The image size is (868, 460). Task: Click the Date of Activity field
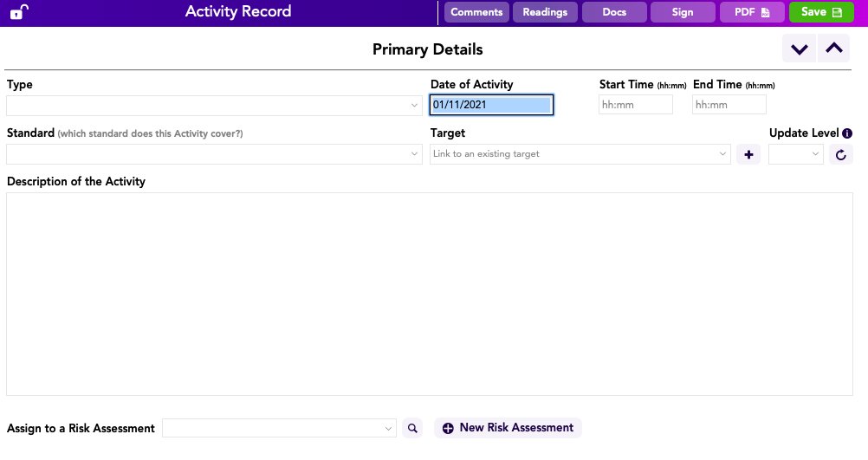pyautogui.click(x=491, y=105)
